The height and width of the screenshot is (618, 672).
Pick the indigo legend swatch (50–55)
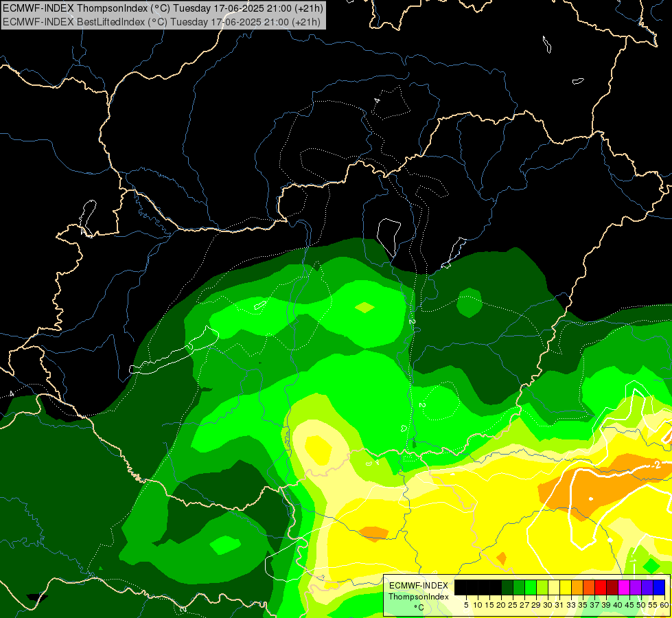pyautogui.click(x=647, y=587)
